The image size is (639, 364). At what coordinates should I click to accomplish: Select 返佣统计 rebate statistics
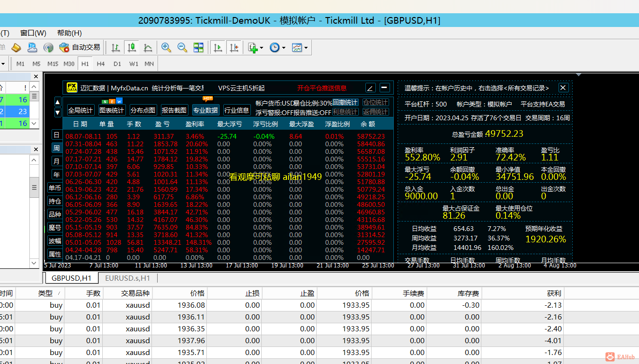[376, 112]
